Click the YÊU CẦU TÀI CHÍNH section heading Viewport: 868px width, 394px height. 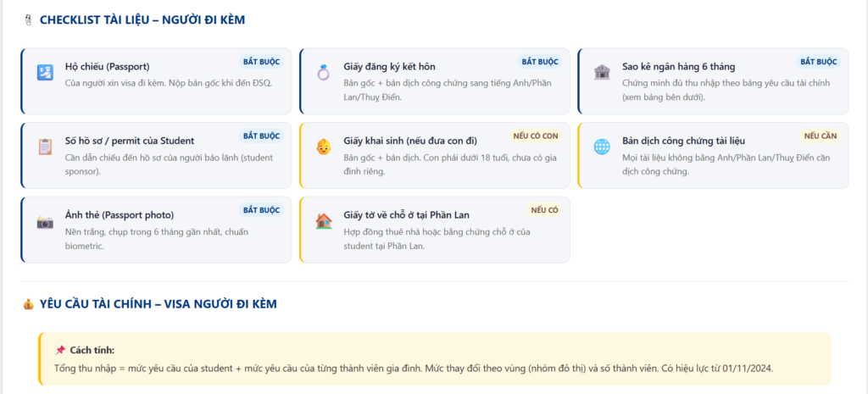point(158,304)
